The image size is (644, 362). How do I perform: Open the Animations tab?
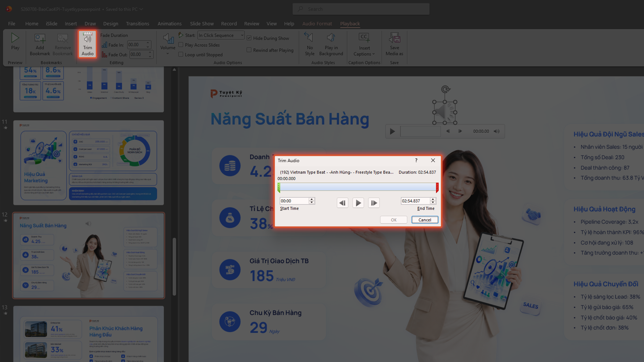click(170, 24)
